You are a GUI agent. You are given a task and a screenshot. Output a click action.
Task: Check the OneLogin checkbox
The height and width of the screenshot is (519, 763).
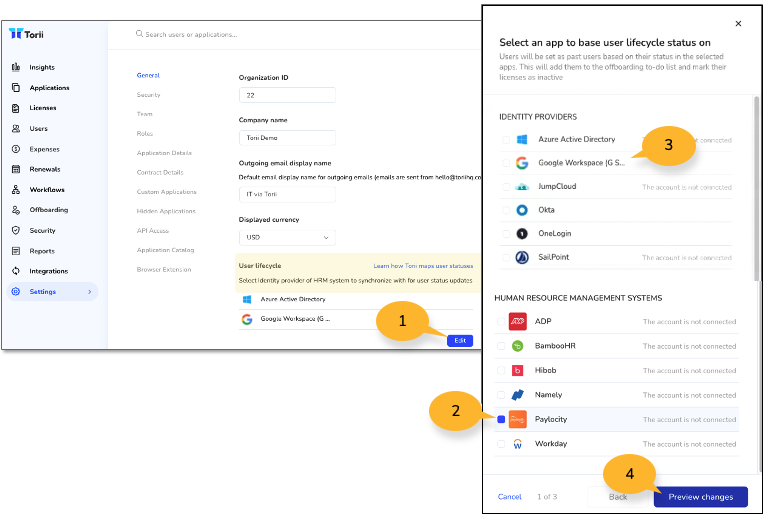coord(506,234)
